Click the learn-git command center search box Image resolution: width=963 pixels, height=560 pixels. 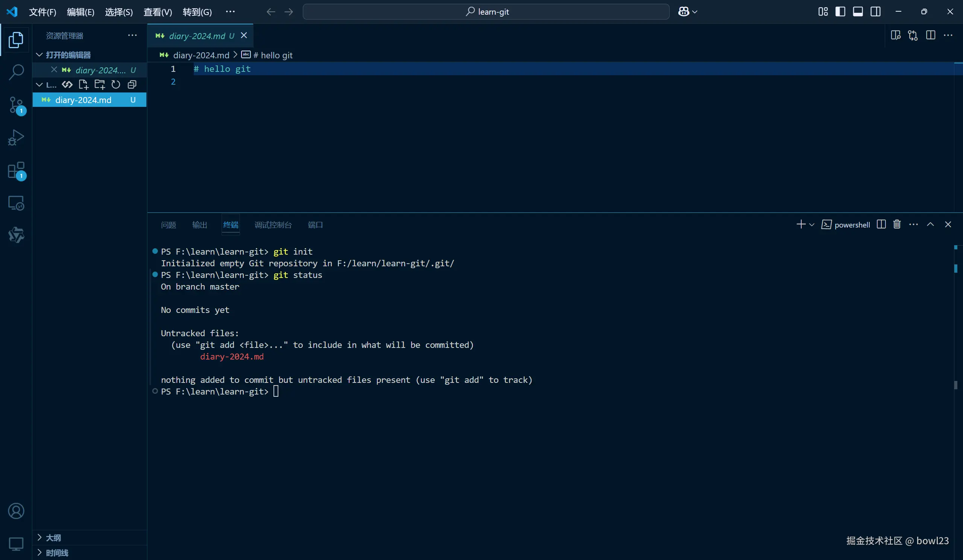[486, 12]
